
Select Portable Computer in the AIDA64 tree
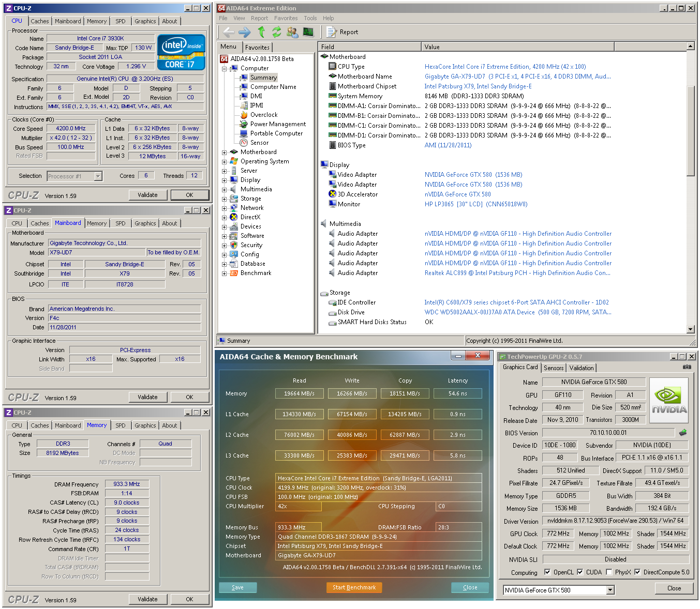[x=276, y=133]
